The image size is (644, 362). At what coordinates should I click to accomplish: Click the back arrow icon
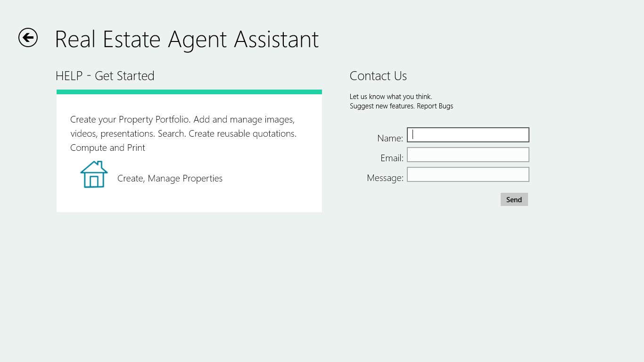[x=28, y=38]
